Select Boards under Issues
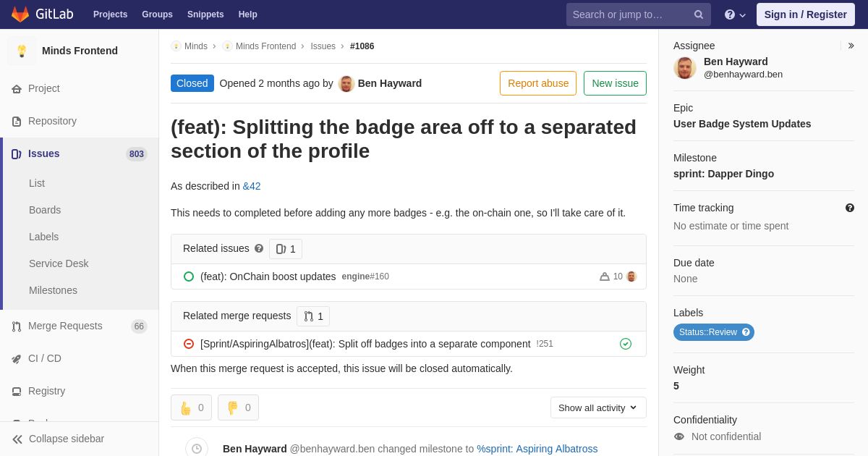Viewport: 868px width, 456px height. (x=45, y=210)
